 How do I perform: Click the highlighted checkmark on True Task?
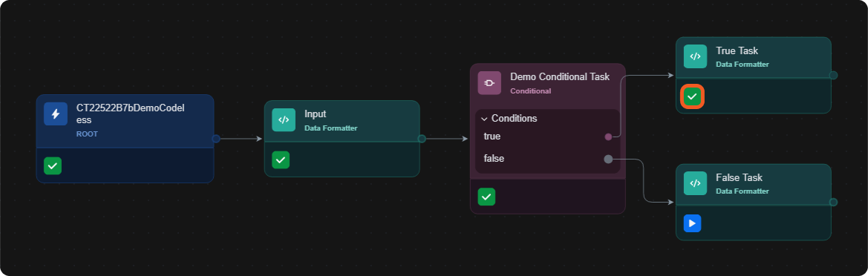[x=693, y=96]
